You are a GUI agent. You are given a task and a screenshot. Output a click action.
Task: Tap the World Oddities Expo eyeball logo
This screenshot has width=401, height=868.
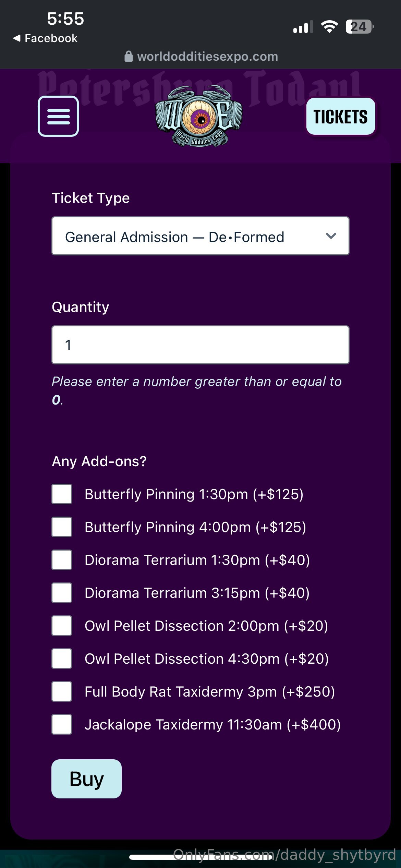pos(199,117)
